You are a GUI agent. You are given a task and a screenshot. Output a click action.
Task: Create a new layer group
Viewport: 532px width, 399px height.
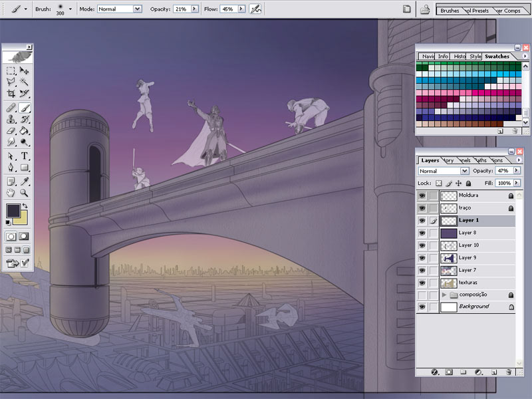tap(463, 372)
